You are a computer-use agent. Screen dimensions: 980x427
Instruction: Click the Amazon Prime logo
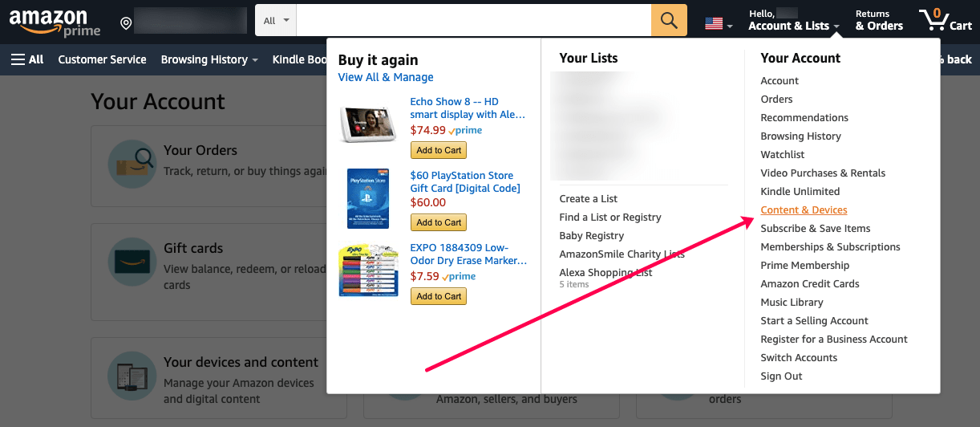click(x=55, y=22)
